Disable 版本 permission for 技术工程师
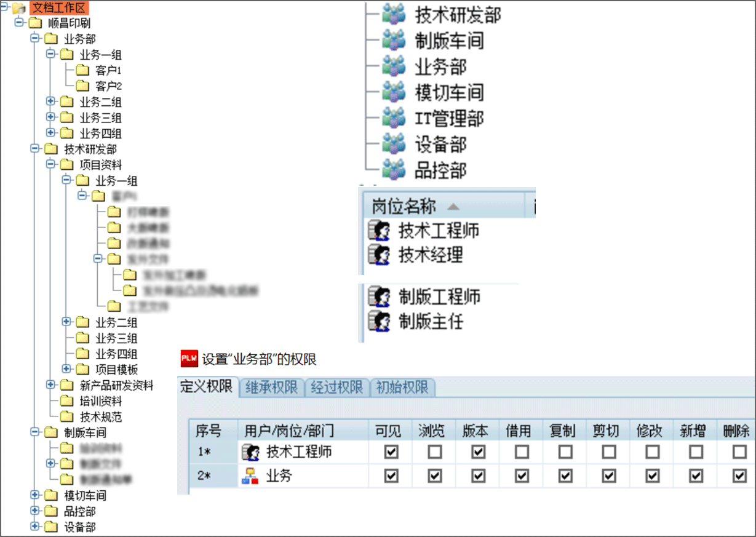Viewport: 756px width, 537px height. click(x=478, y=453)
